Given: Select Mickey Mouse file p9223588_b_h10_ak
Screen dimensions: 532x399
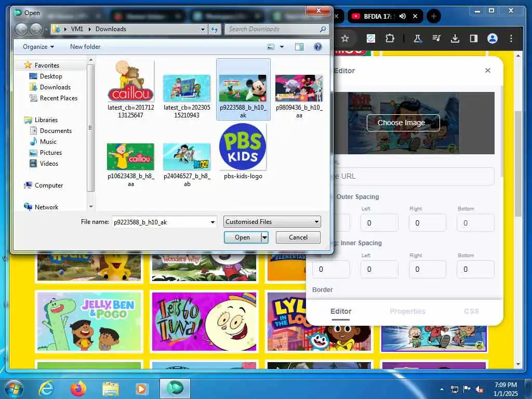Looking at the screenshot, I should pos(243,89).
